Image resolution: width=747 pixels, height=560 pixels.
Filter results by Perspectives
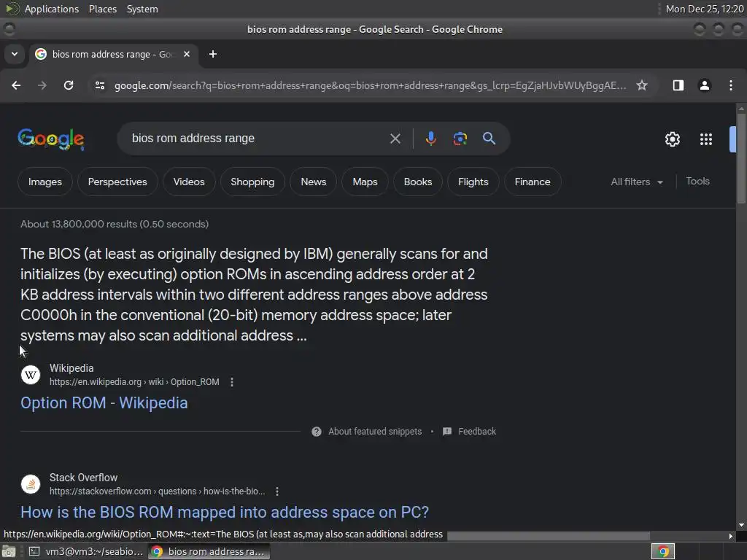click(117, 182)
